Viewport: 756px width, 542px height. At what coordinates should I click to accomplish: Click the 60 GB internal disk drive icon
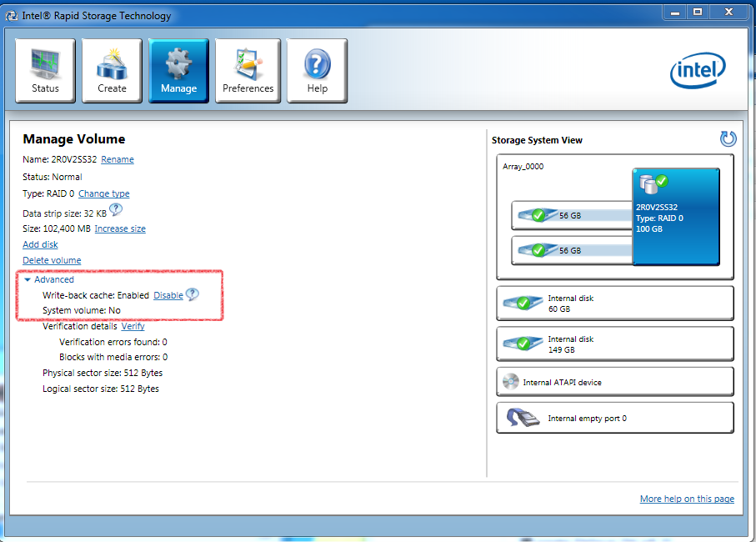pyautogui.click(x=523, y=303)
